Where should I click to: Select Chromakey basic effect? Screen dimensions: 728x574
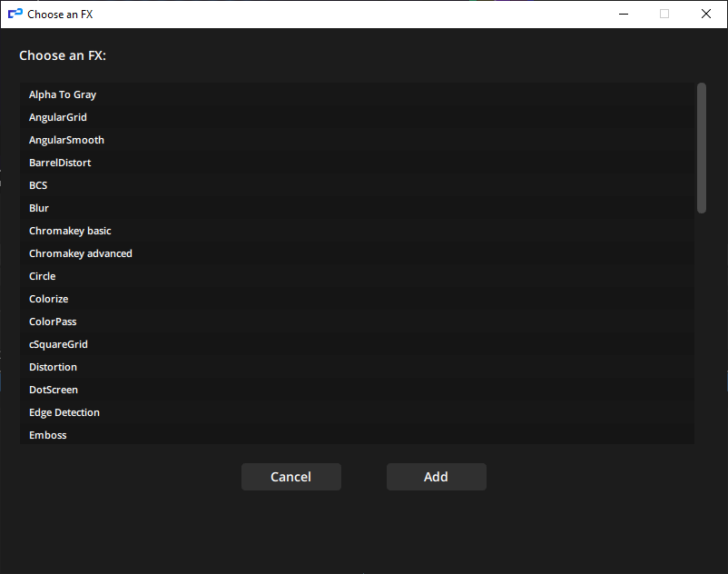[x=357, y=232]
